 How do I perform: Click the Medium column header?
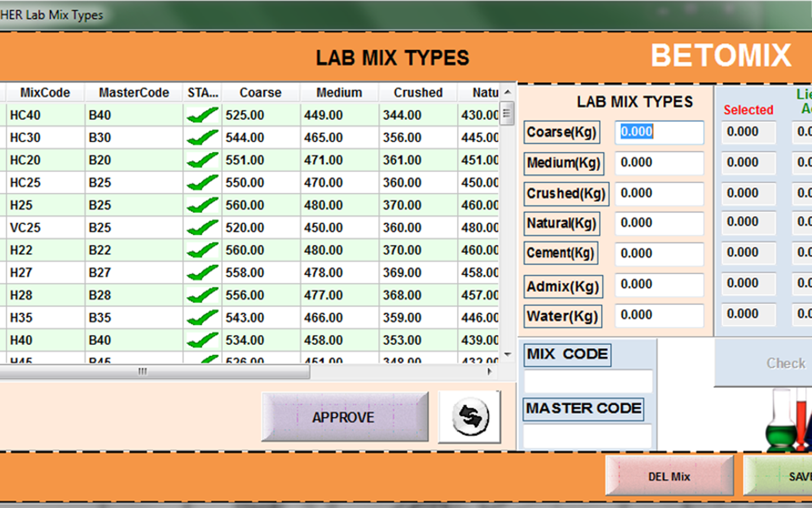[x=339, y=93]
